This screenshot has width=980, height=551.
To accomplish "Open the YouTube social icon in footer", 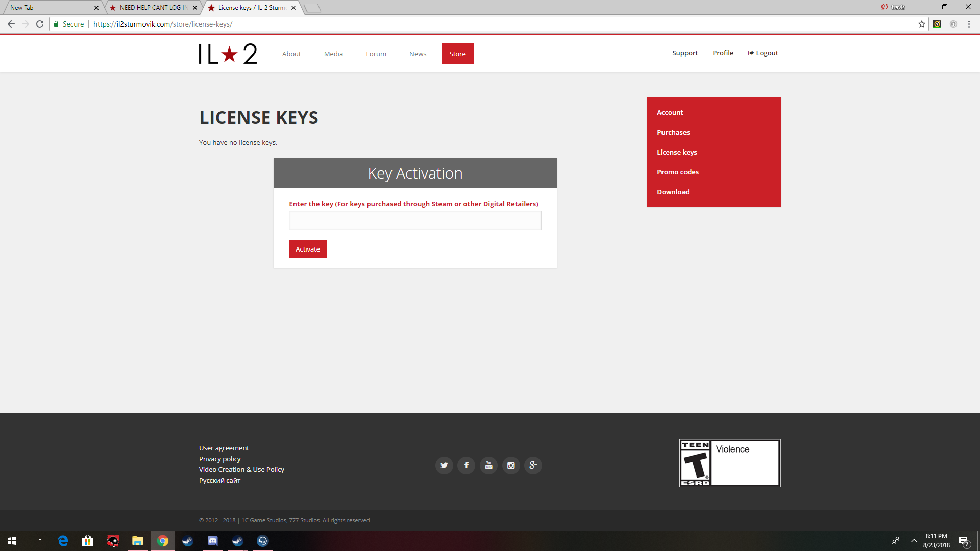I will pos(488,465).
